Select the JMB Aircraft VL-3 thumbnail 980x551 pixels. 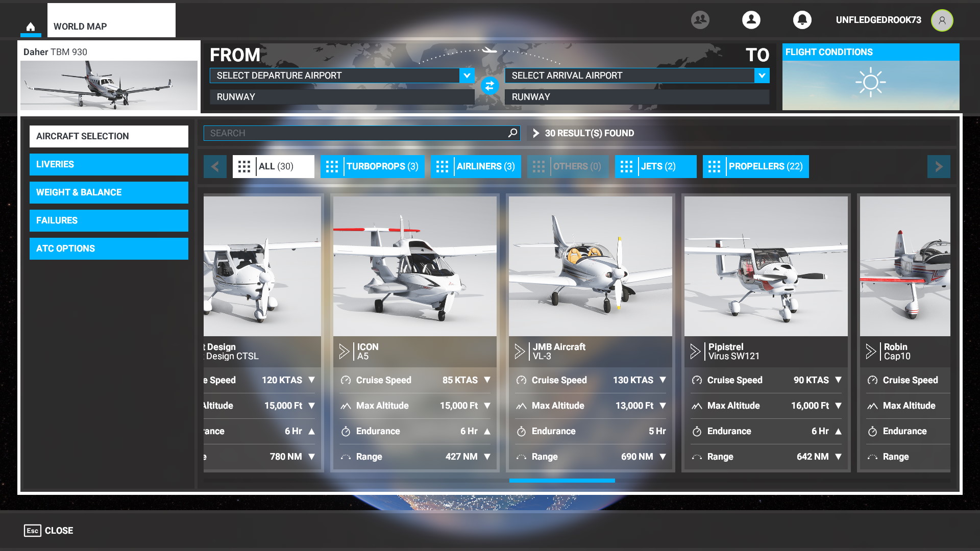(x=591, y=266)
